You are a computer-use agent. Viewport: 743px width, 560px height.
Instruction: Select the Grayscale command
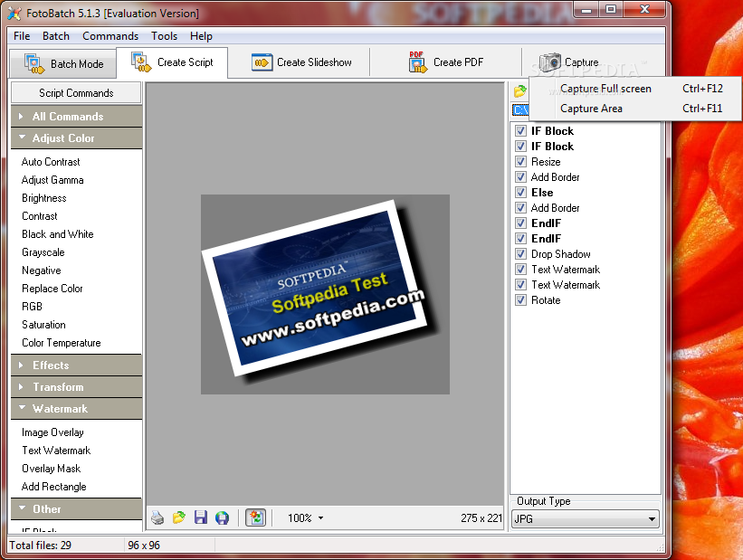click(43, 252)
